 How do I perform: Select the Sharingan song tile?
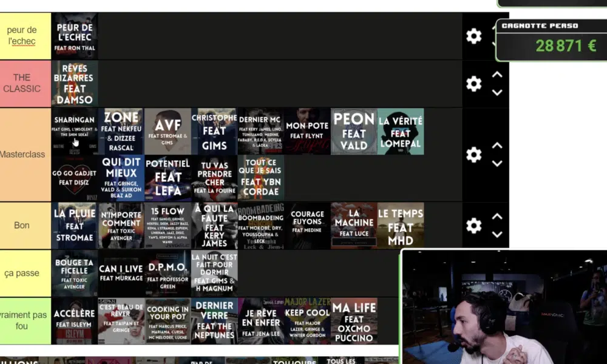click(74, 131)
